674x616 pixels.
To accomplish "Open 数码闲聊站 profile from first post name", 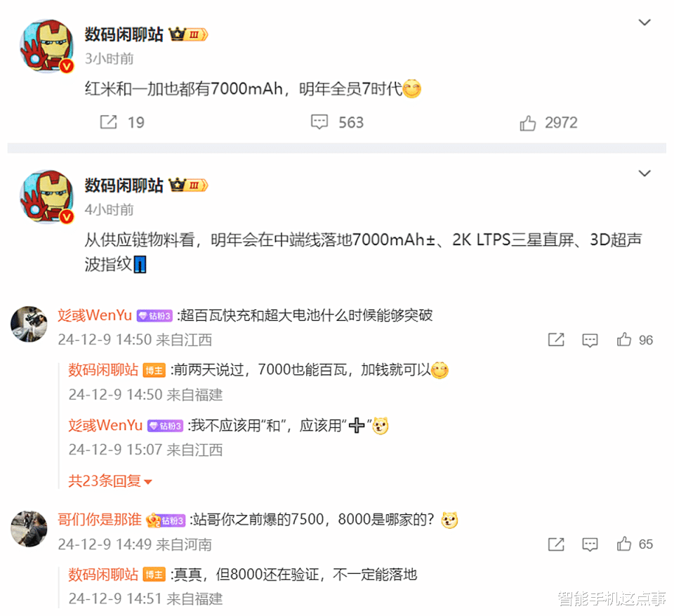I will tap(124, 34).
